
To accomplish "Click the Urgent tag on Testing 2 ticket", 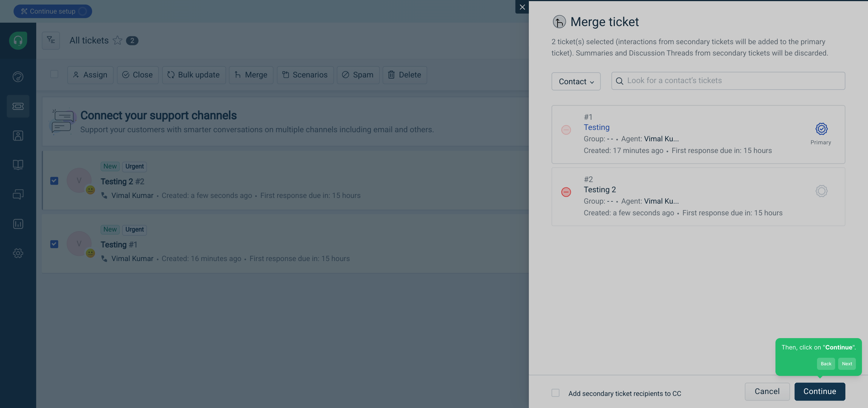I will pyautogui.click(x=134, y=166).
